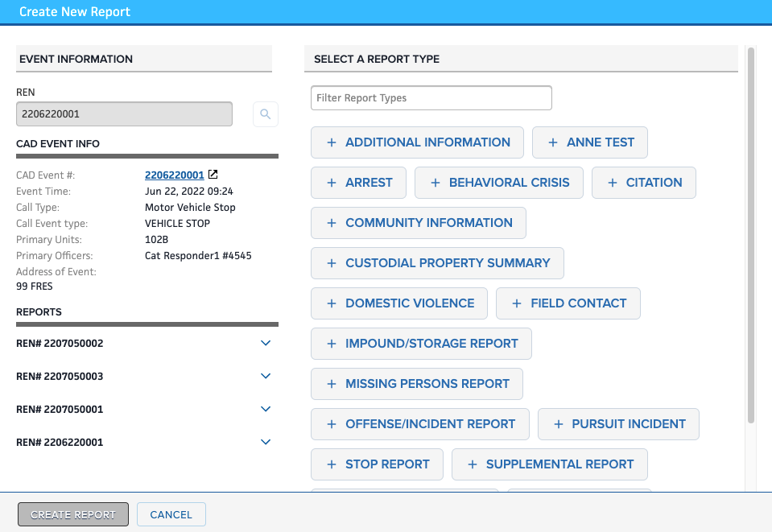772x532 pixels.
Task: Click plus icon on Arrest report type
Action: click(331, 183)
